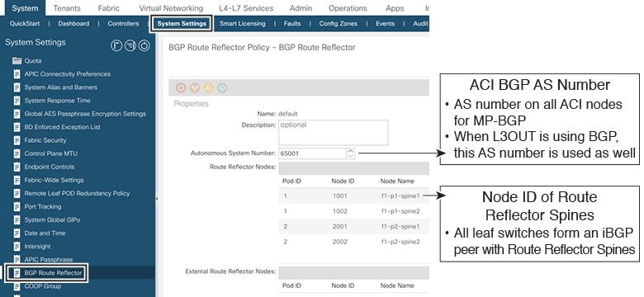Go to Smart Licensing submenu
The width and height of the screenshot is (644, 297).
click(x=242, y=24)
